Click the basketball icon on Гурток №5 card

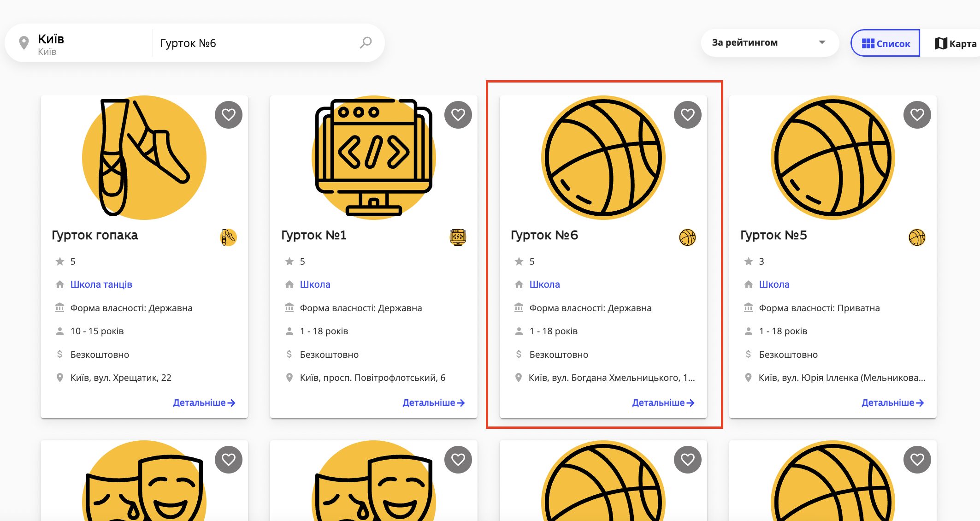[917, 237]
